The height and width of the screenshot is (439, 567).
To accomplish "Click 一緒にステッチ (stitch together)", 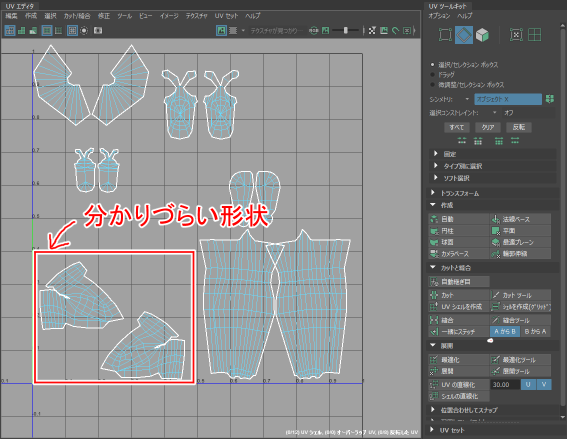I will point(458,332).
